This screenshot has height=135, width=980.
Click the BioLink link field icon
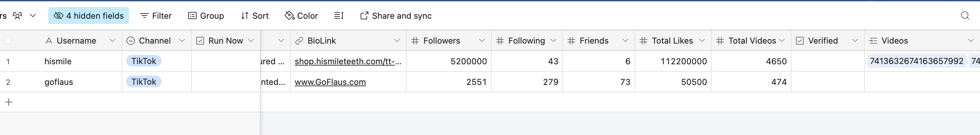tap(300, 41)
